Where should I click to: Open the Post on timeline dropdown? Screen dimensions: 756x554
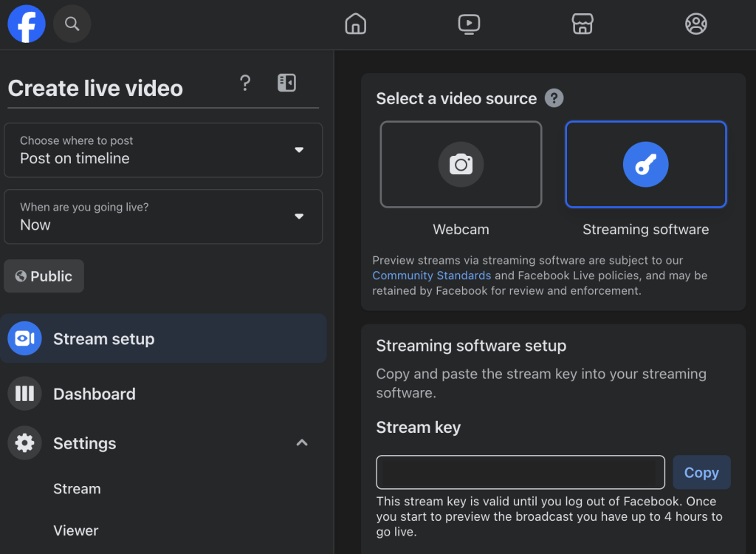(163, 150)
